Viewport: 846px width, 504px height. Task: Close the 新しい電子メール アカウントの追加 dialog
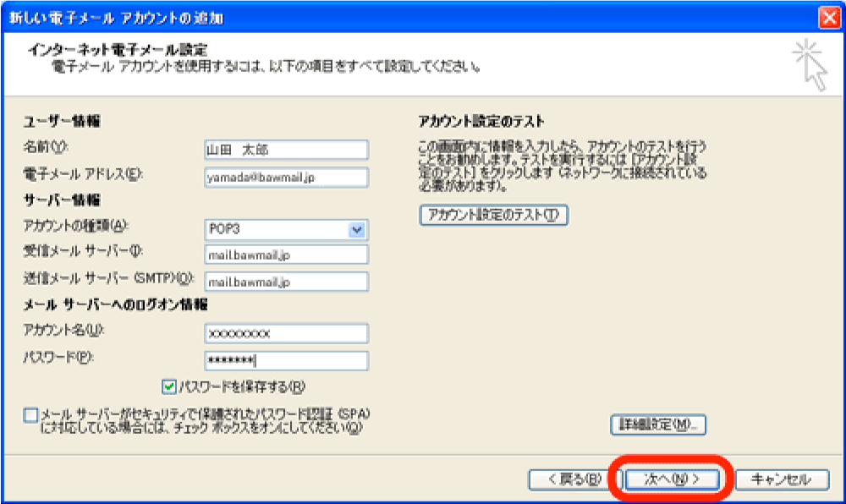point(829,18)
